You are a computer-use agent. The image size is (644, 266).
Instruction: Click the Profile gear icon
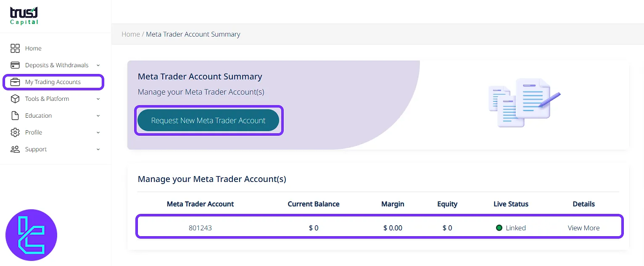tap(15, 132)
